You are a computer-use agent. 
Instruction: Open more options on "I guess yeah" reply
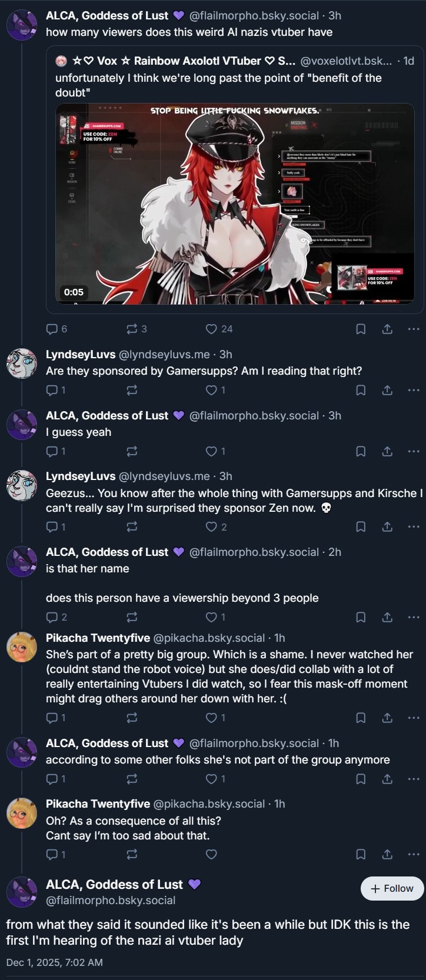[414, 451]
